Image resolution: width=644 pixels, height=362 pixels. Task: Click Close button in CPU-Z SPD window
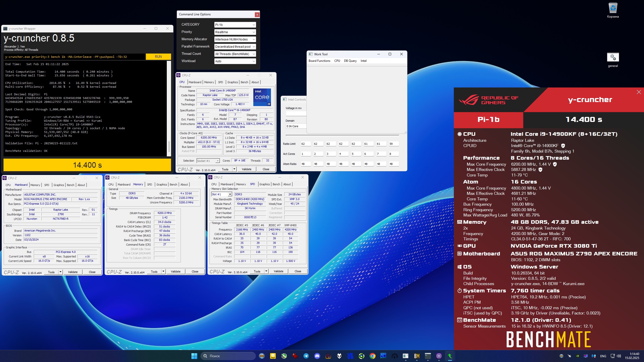pos(298,271)
